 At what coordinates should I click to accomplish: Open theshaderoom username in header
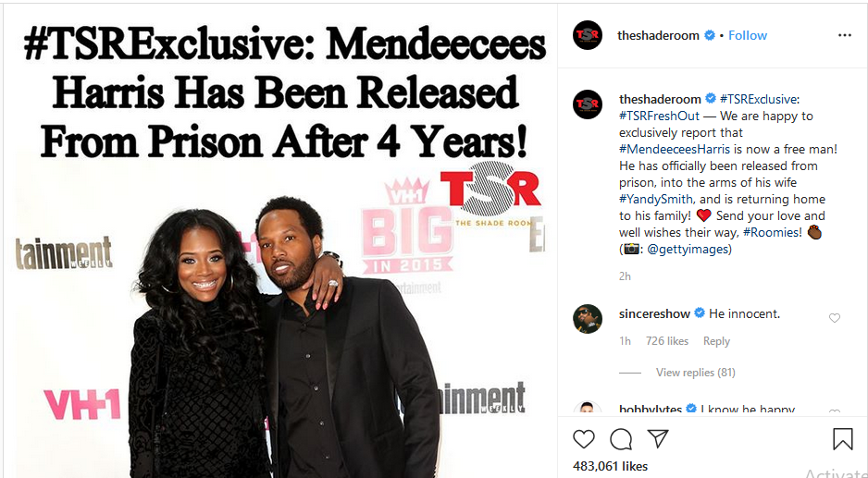658,35
